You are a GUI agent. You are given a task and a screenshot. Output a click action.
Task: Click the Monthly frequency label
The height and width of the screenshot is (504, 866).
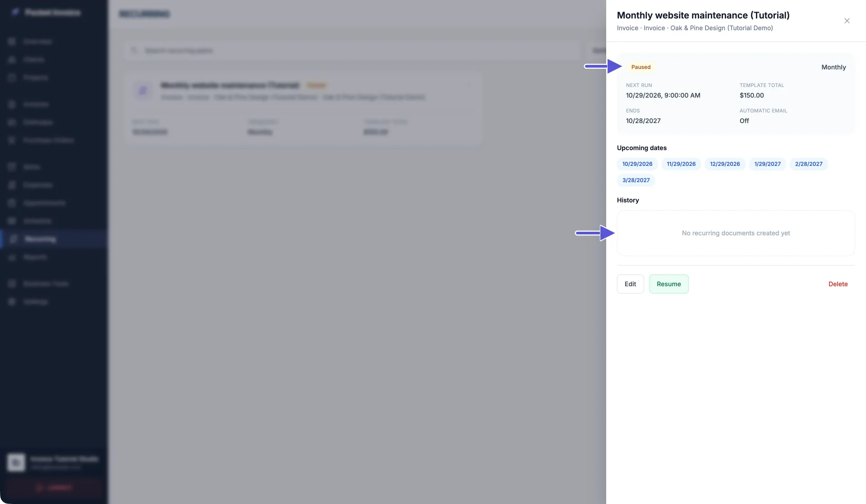[x=833, y=67]
